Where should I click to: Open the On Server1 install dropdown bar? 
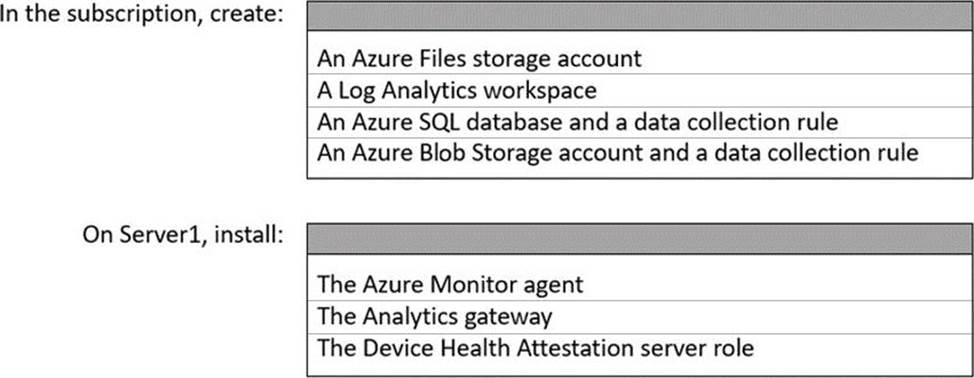[640, 240]
